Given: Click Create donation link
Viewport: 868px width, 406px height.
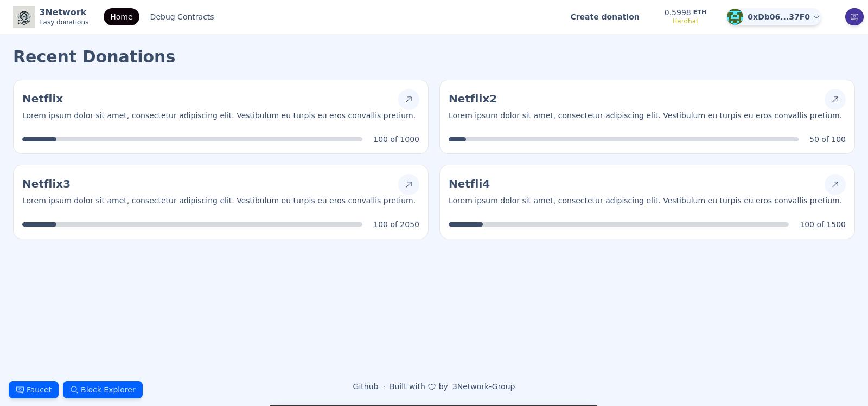Looking at the screenshot, I should point(605,17).
